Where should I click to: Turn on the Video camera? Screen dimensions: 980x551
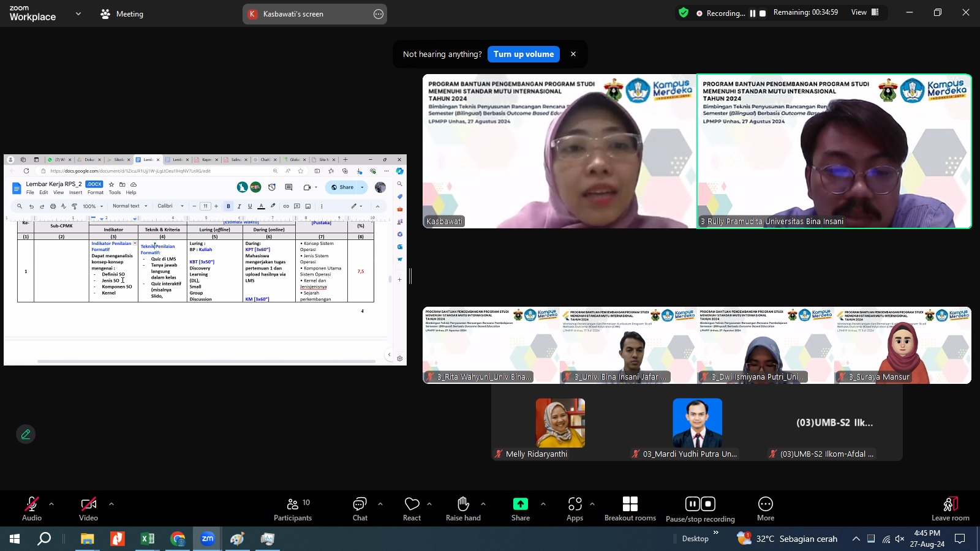click(88, 508)
